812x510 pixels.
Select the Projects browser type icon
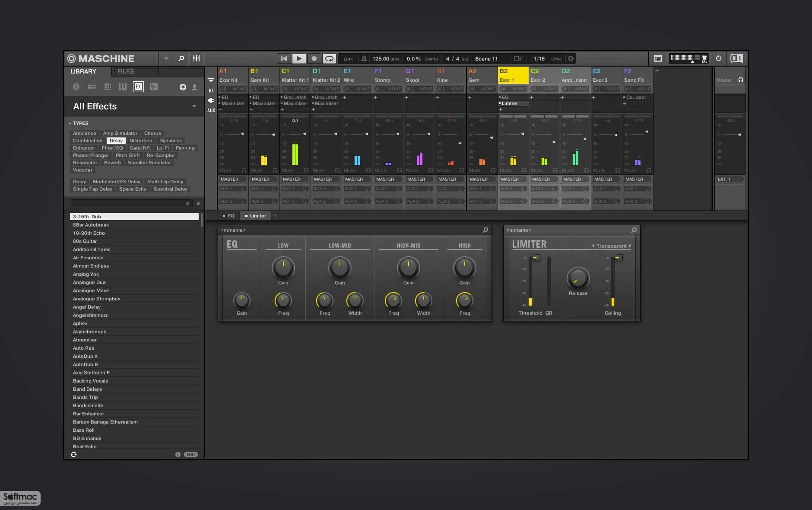[76, 87]
